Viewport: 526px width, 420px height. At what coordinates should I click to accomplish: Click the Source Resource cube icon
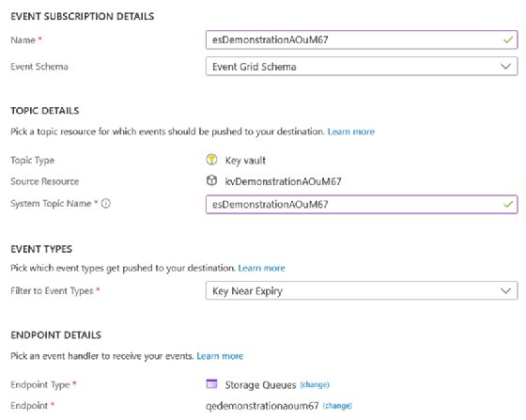click(211, 180)
